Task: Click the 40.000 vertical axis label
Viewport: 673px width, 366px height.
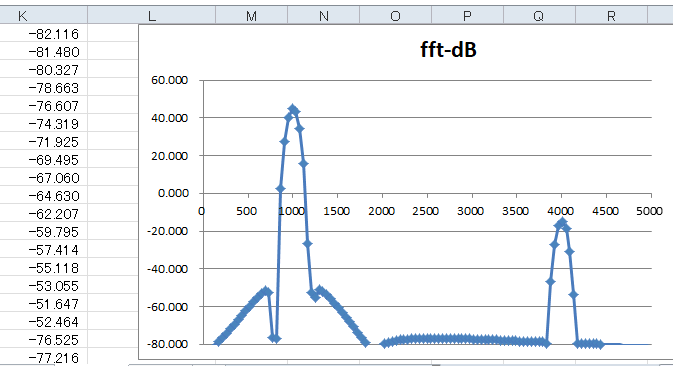Action: [169, 118]
